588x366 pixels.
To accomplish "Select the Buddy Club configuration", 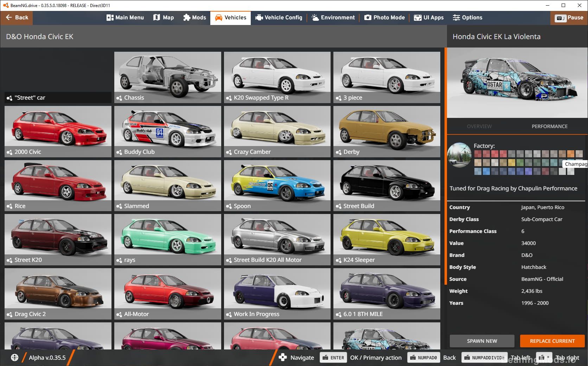I will [168, 132].
